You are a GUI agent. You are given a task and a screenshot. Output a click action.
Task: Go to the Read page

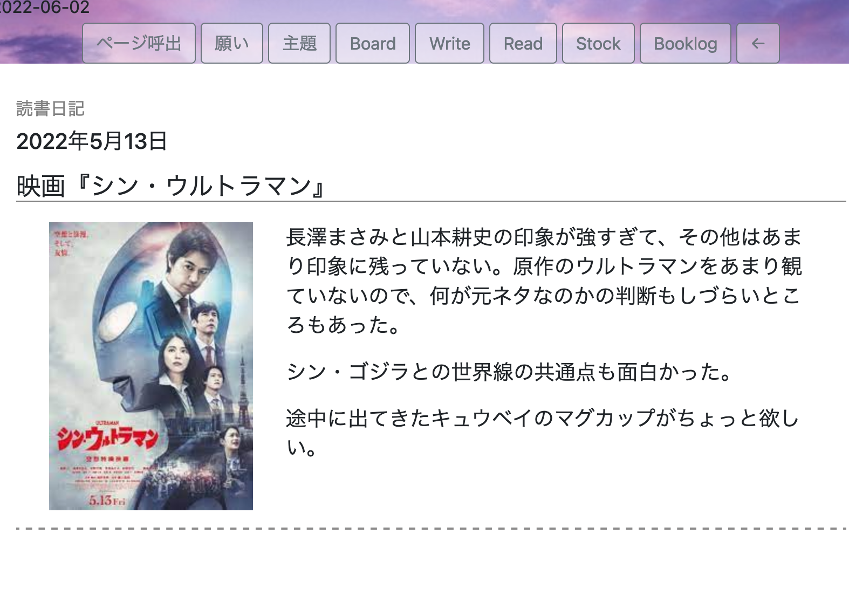point(523,44)
